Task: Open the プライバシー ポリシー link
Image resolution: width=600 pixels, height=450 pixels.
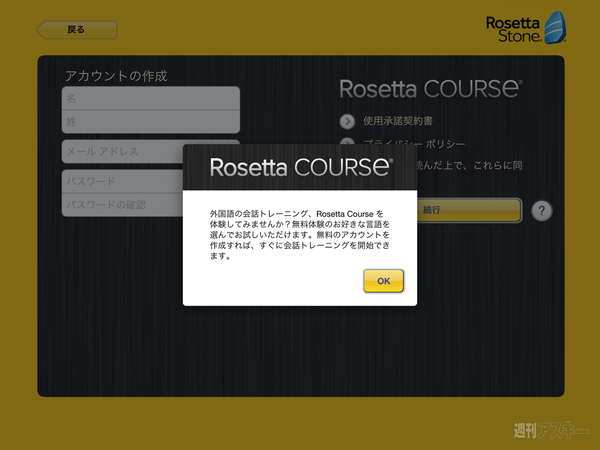Action: click(414, 143)
